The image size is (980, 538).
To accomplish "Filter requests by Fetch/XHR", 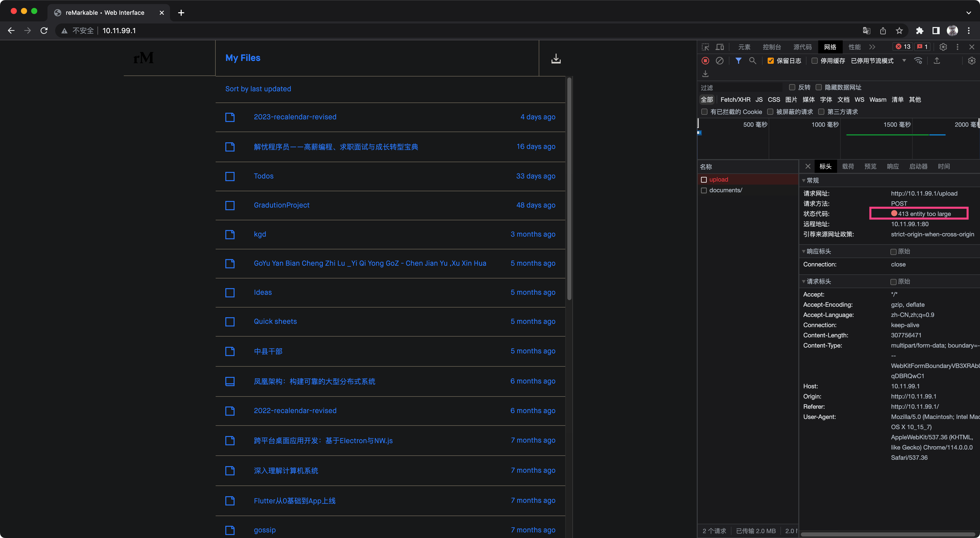I will coord(735,99).
